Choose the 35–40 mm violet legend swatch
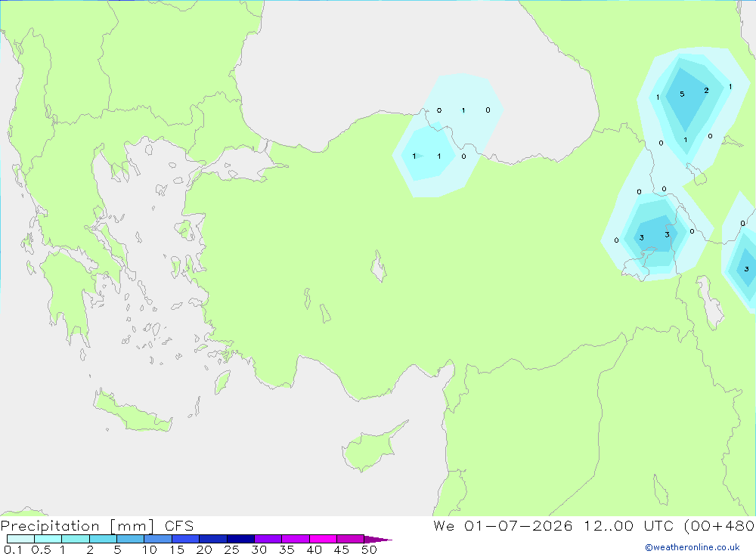The image size is (756, 554). coord(296,539)
